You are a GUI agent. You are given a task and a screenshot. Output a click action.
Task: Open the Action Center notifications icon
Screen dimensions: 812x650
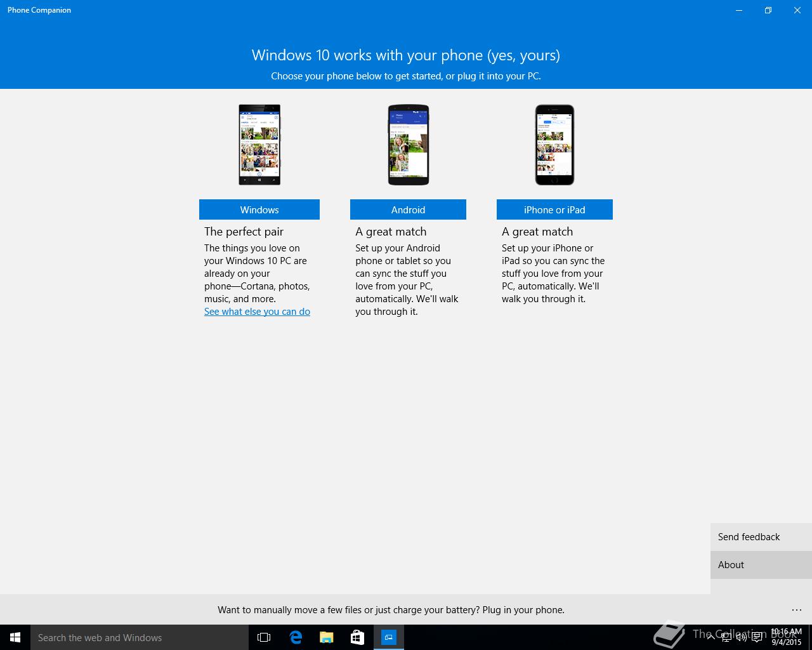click(757, 637)
